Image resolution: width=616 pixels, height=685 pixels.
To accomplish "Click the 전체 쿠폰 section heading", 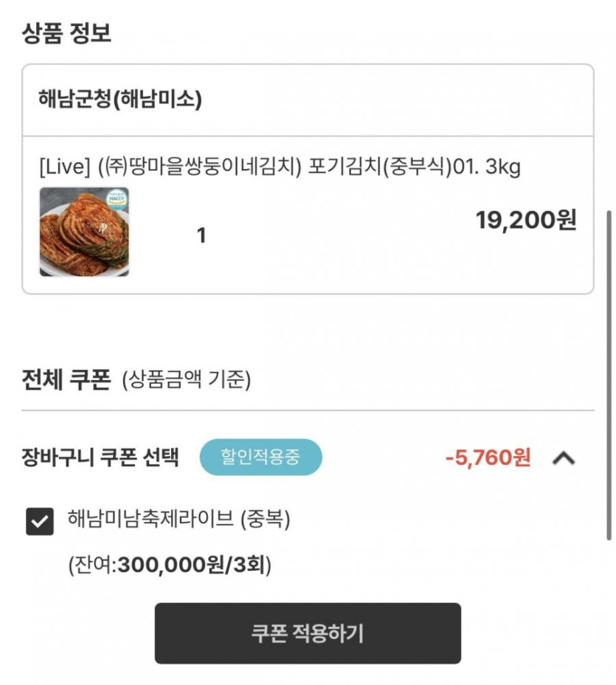I will (x=66, y=381).
